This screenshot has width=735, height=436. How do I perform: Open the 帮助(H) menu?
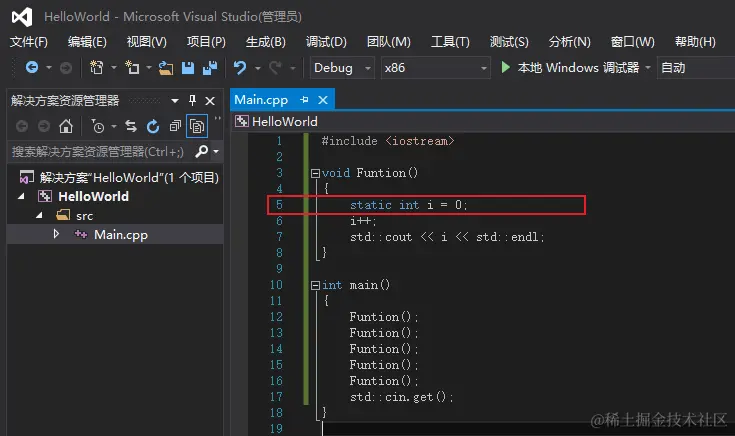point(695,42)
